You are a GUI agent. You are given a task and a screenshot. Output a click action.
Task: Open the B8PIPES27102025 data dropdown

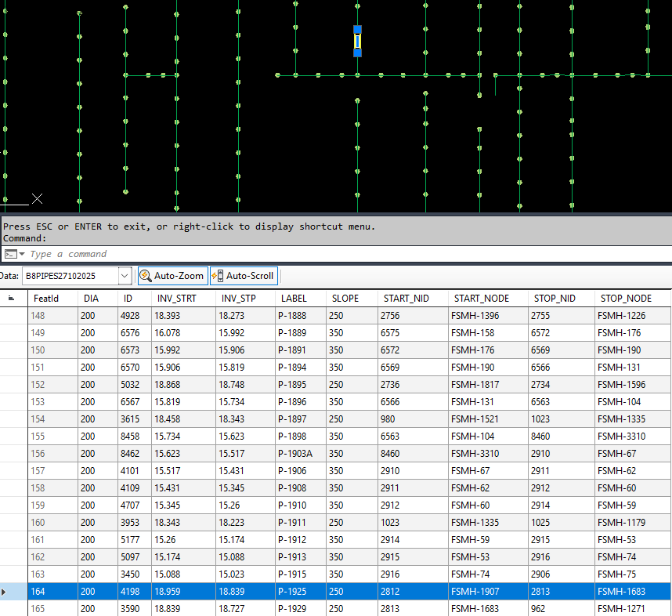[125, 276]
